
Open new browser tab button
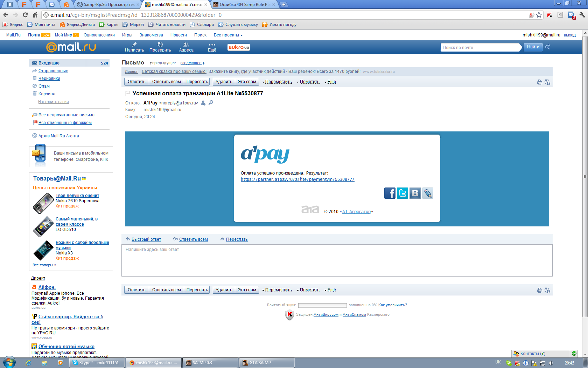pyautogui.click(x=284, y=5)
